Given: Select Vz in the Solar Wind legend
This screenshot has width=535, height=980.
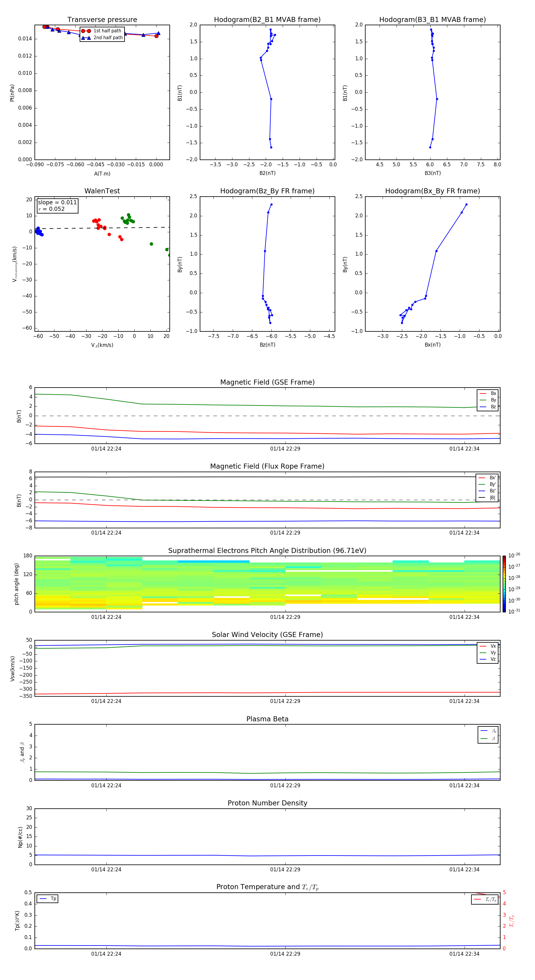Looking at the screenshot, I should pos(488,659).
